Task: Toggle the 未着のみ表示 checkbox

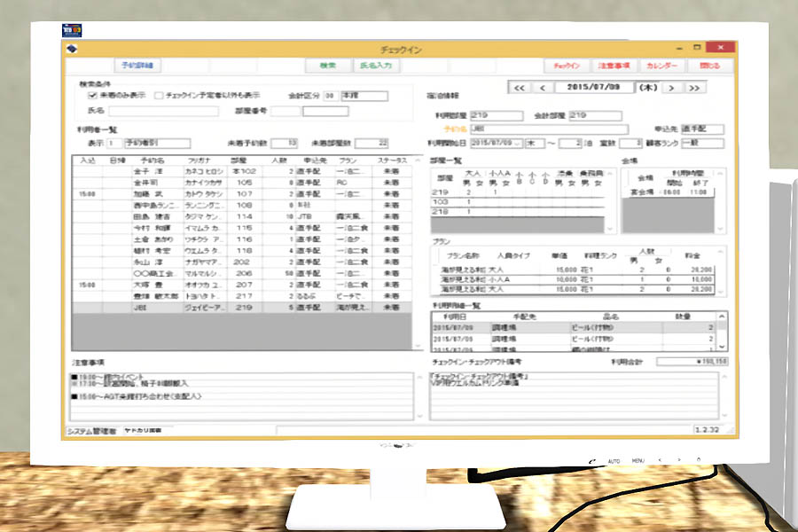Action: (92, 95)
